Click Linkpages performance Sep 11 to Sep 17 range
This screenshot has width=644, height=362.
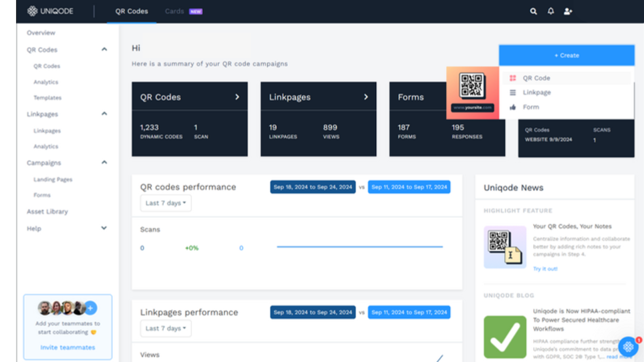click(409, 312)
